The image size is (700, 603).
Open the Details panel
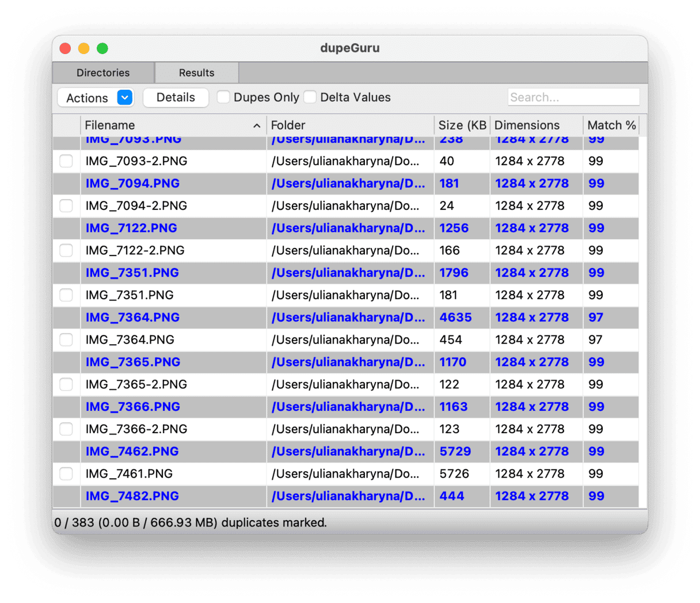176,97
